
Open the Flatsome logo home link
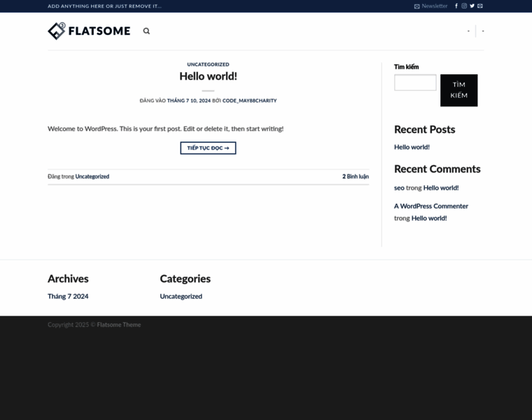pos(89,31)
